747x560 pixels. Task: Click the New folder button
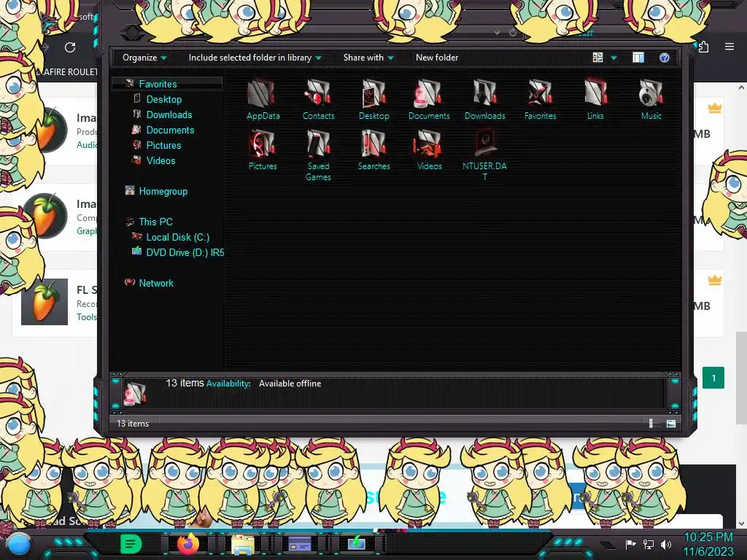pos(437,58)
